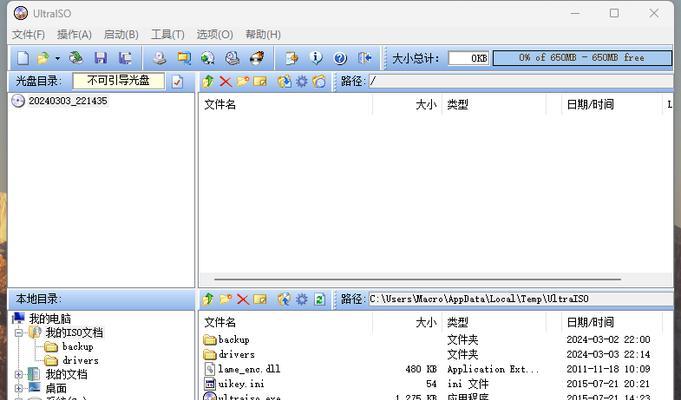Click the extract folder-arrow icon in disc toolbar

284,81
